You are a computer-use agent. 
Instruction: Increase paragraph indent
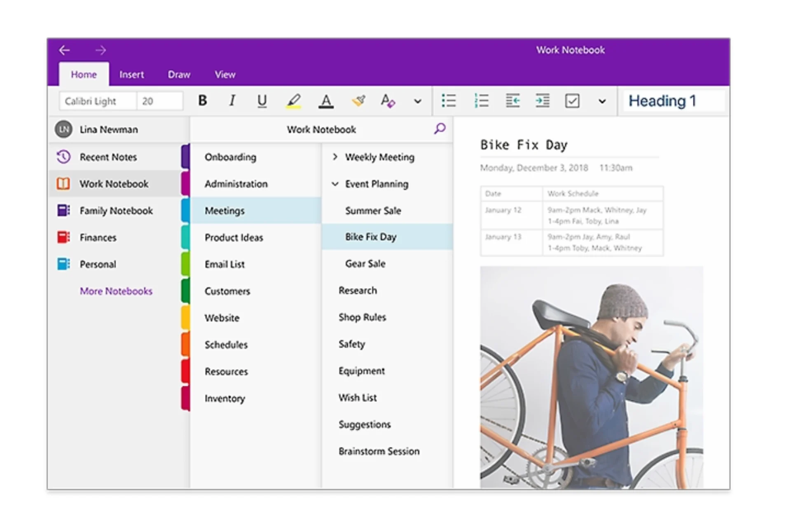pyautogui.click(x=543, y=101)
